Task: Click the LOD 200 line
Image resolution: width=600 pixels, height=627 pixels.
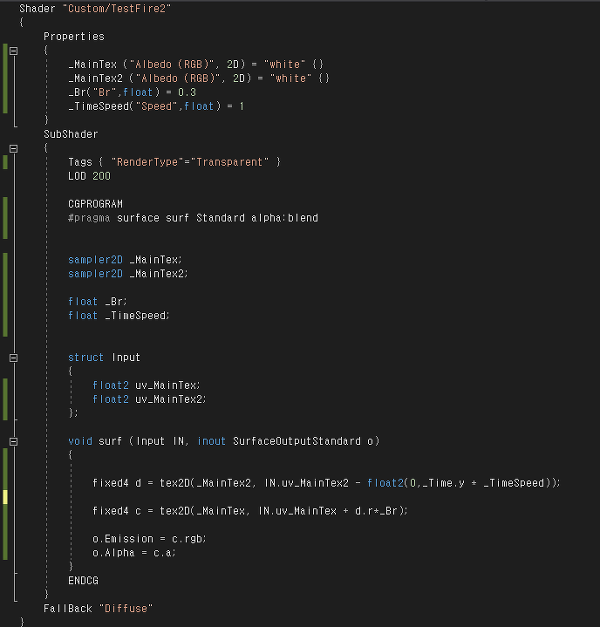Action: (89, 176)
